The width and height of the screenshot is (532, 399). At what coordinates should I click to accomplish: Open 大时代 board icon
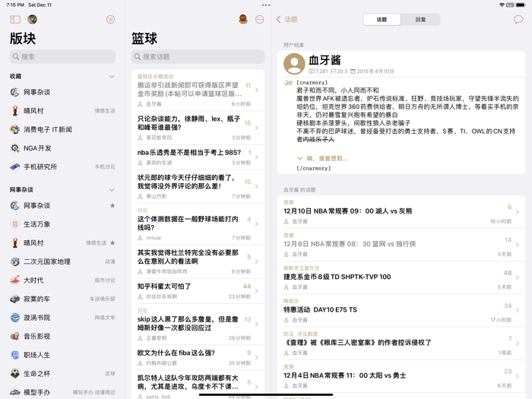[14, 280]
